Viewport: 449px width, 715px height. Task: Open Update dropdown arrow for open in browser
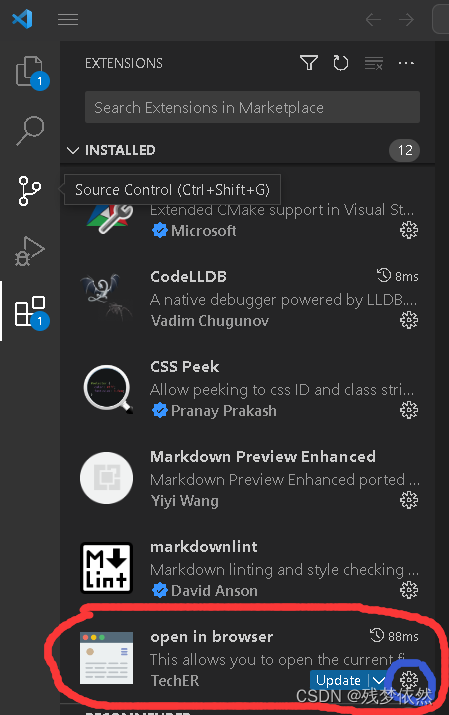coord(378,680)
